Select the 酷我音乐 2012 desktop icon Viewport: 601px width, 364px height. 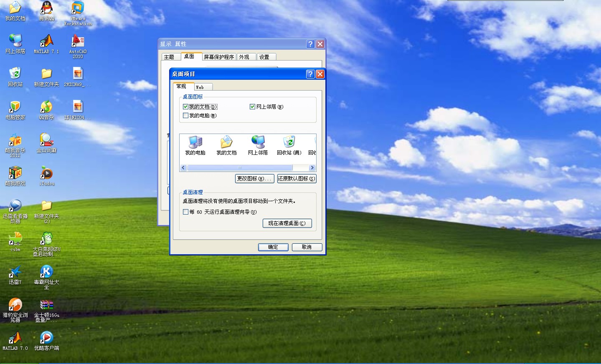click(x=15, y=145)
